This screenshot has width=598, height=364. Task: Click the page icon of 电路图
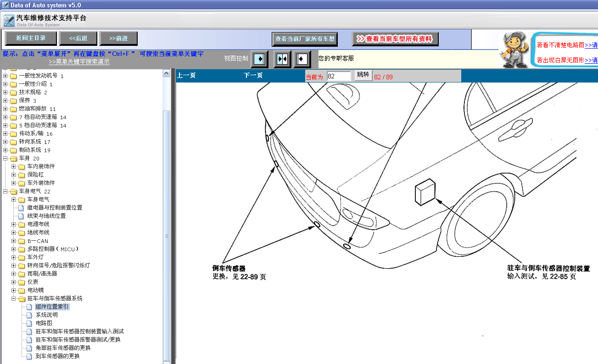tap(29, 323)
